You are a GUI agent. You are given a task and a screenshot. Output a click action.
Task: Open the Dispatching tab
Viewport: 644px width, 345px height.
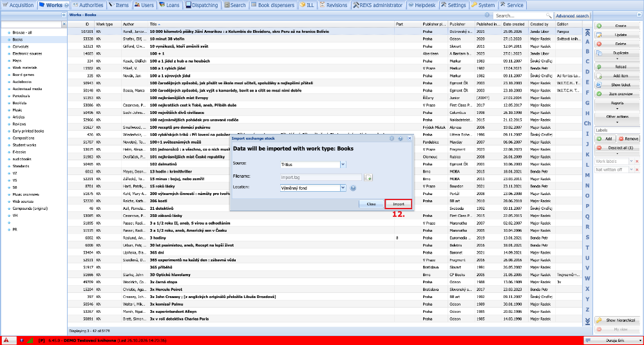pyautogui.click(x=203, y=5)
